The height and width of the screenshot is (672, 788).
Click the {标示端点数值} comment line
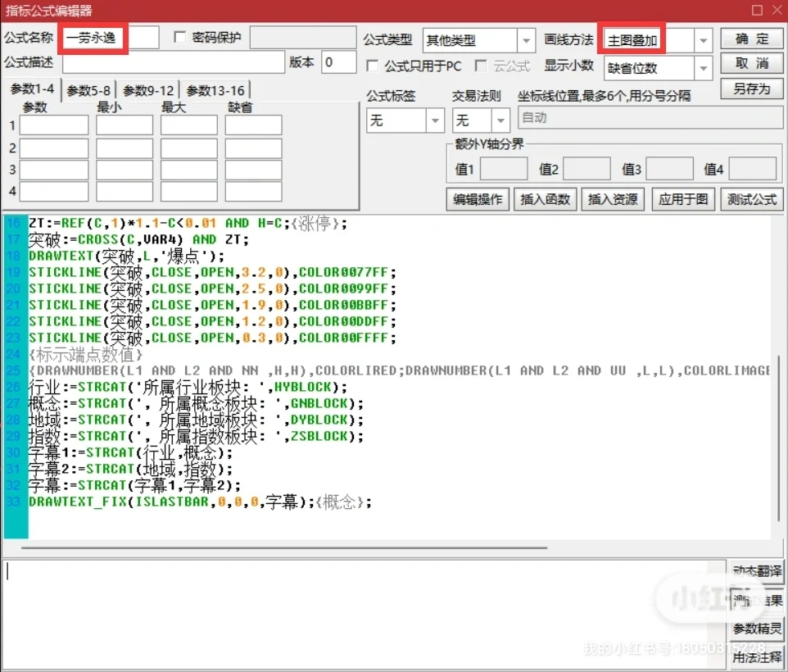coord(85,354)
